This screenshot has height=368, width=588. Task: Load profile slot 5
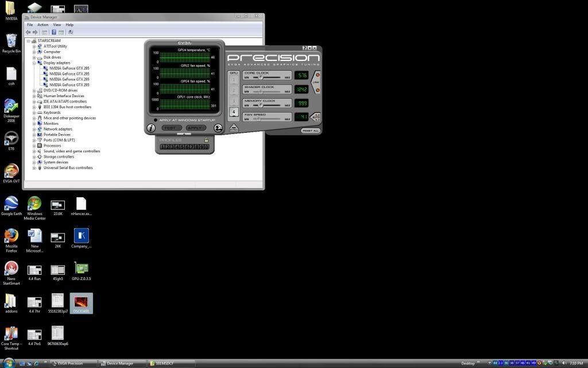(182, 147)
